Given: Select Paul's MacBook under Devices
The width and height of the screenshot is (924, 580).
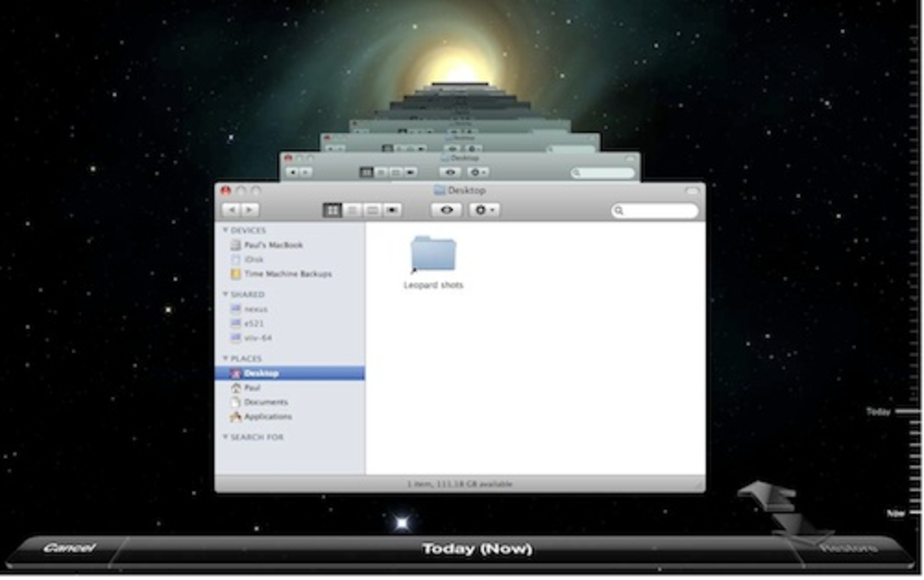Looking at the screenshot, I should [272, 245].
